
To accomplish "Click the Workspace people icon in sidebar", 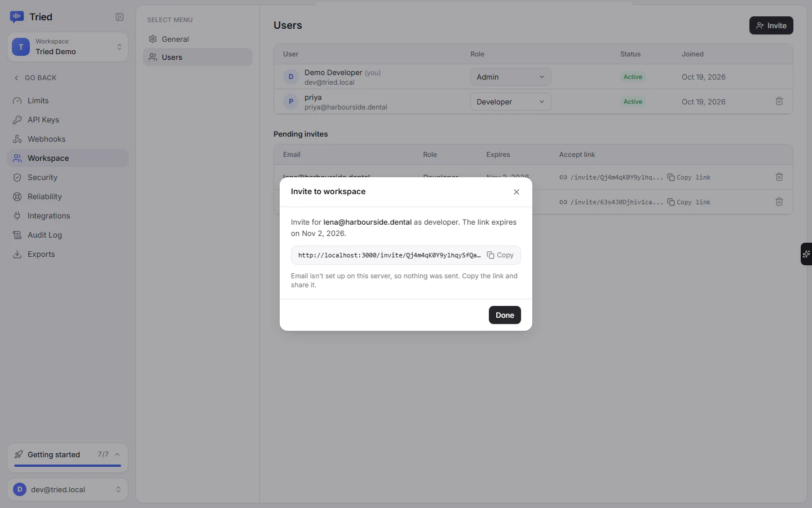I will tap(17, 158).
